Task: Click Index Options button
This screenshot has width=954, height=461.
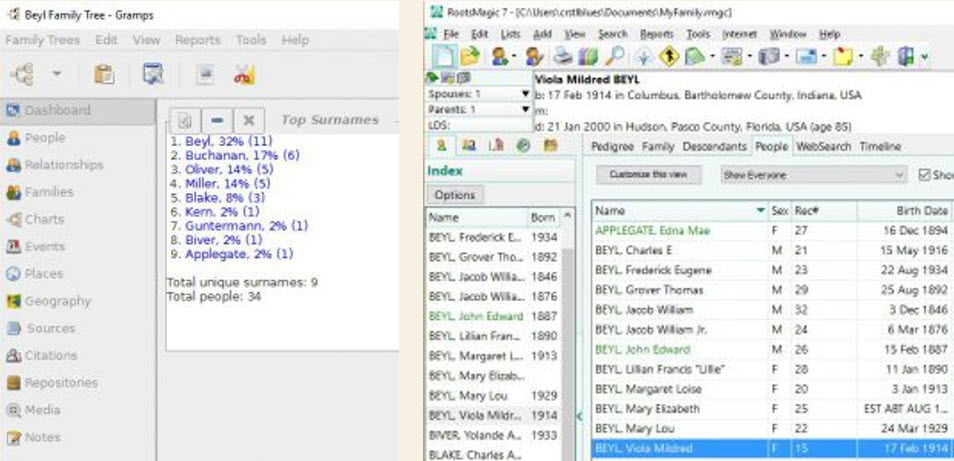Action: coord(454,195)
